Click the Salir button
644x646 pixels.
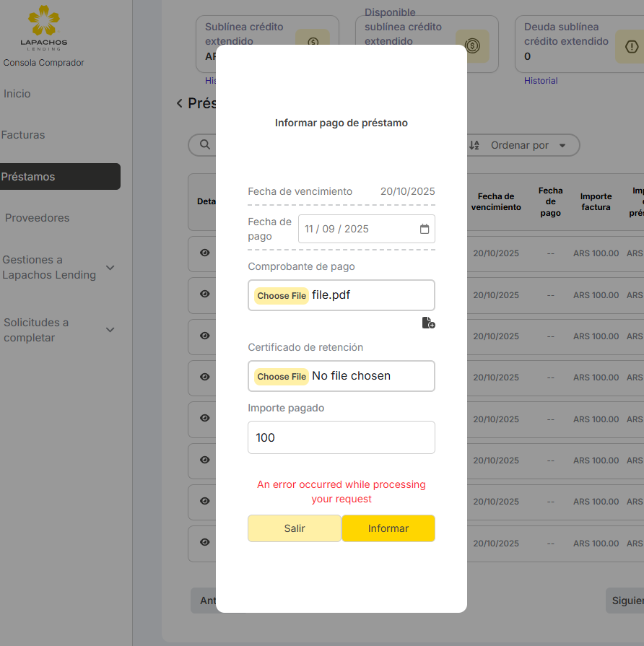pos(294,528)
